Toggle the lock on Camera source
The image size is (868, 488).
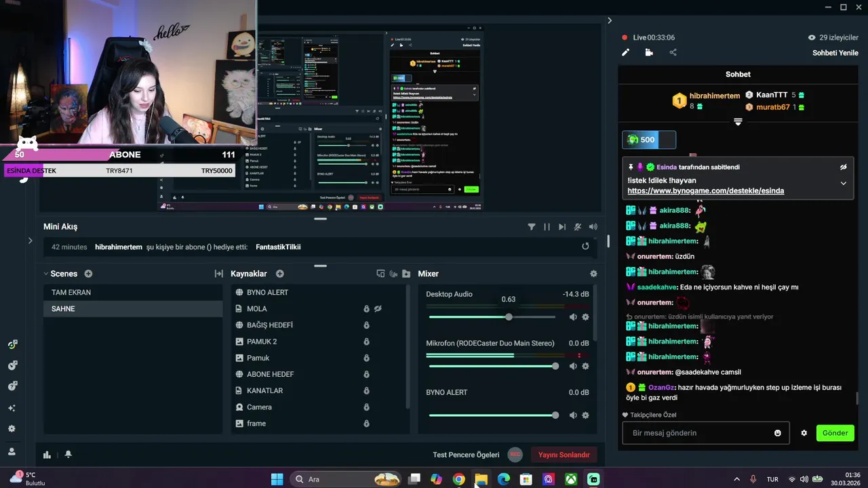[366, 407]
